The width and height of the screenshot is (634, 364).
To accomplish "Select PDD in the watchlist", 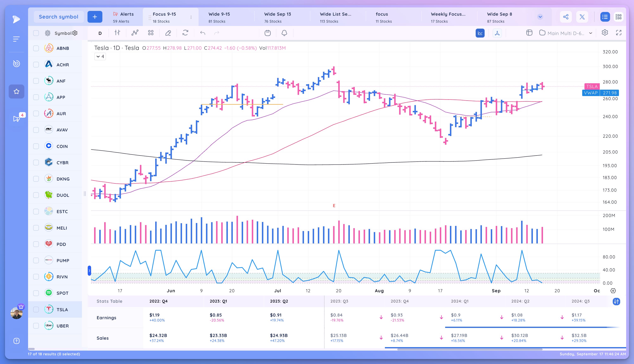I will pyautogui.click(x=55, y=244).
